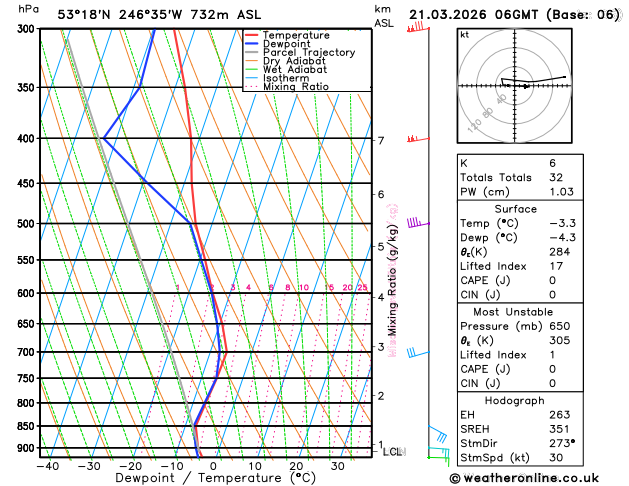Image resolution: width=629 pixels, height=486 pixels.
Task: Click the 'Dewpoint / Temperature (°C)' axis title
Action: coord(215,478)
